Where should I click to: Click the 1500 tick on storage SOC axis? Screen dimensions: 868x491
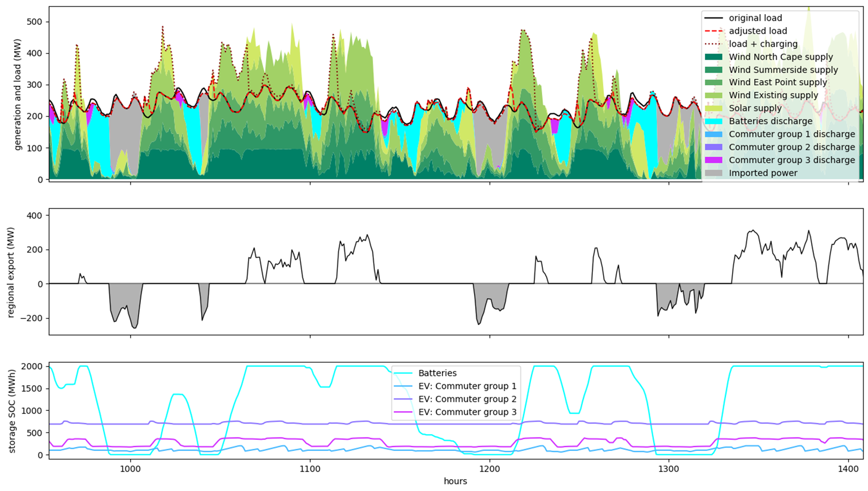coord(32,388)
